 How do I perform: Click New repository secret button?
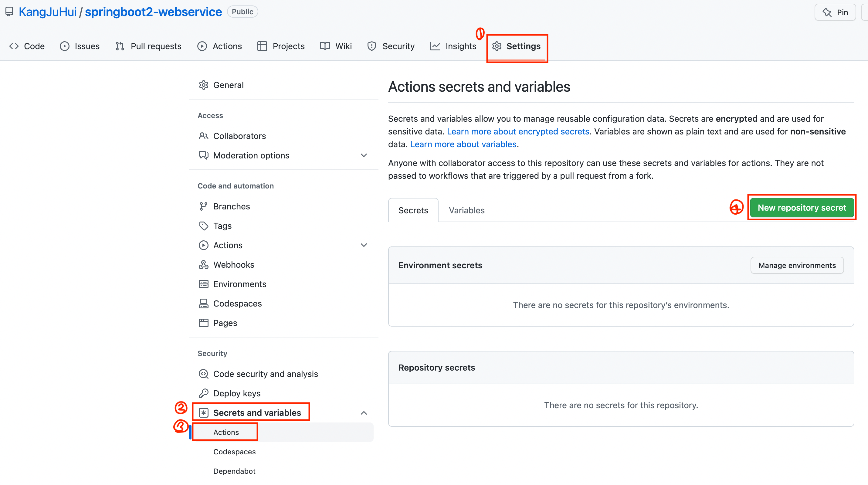point(802,208)
